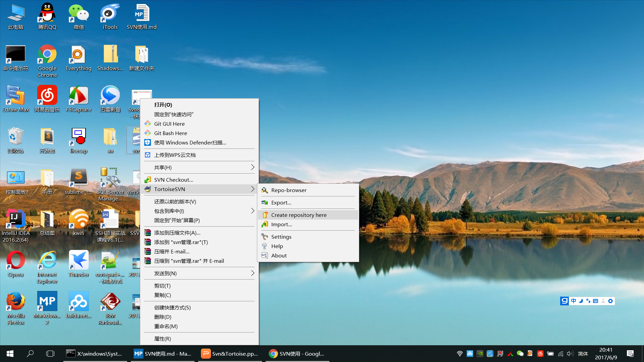Open TortoiseSVN Help entry
644x362 pixels.
(308, 246)
